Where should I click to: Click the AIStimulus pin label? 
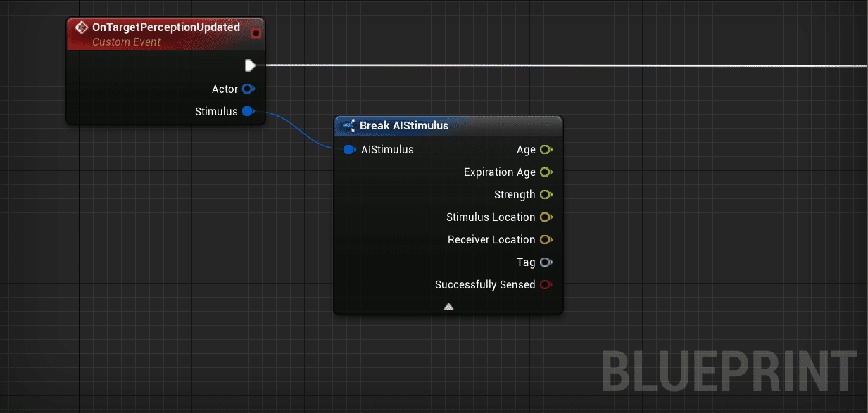(387, 150)
